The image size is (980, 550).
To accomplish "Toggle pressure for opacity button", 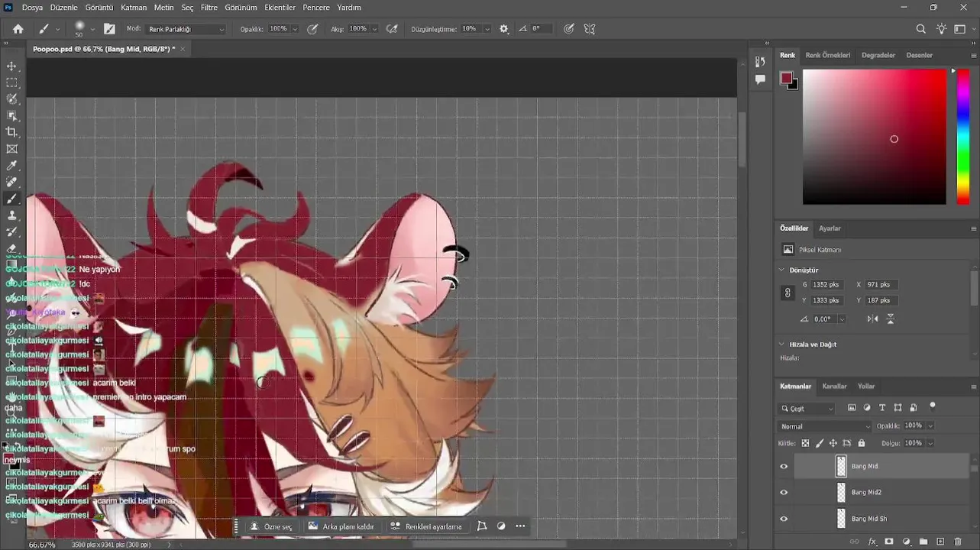I will (x=312, y=29).
